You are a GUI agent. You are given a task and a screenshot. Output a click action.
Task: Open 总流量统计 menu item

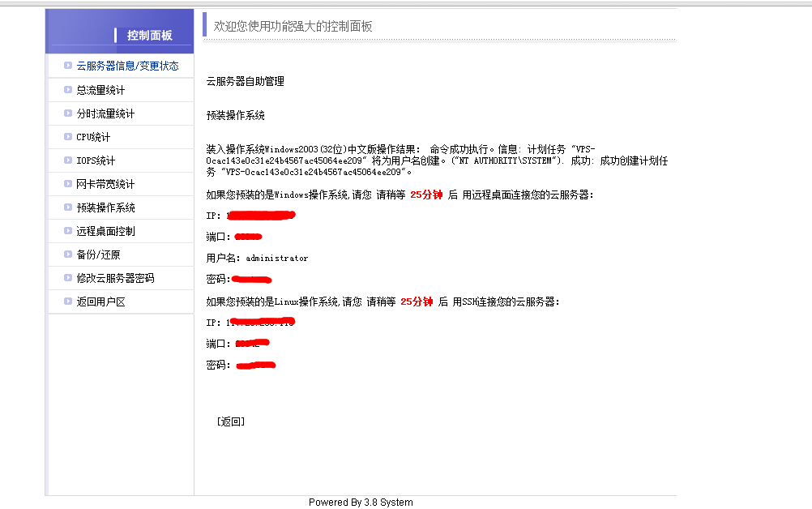point(100,90)
